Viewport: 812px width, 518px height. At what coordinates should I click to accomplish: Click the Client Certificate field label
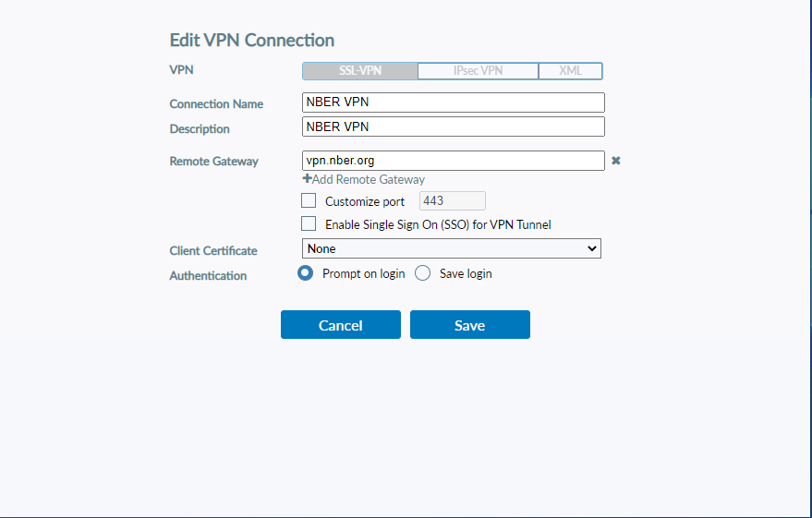(213, 251)
